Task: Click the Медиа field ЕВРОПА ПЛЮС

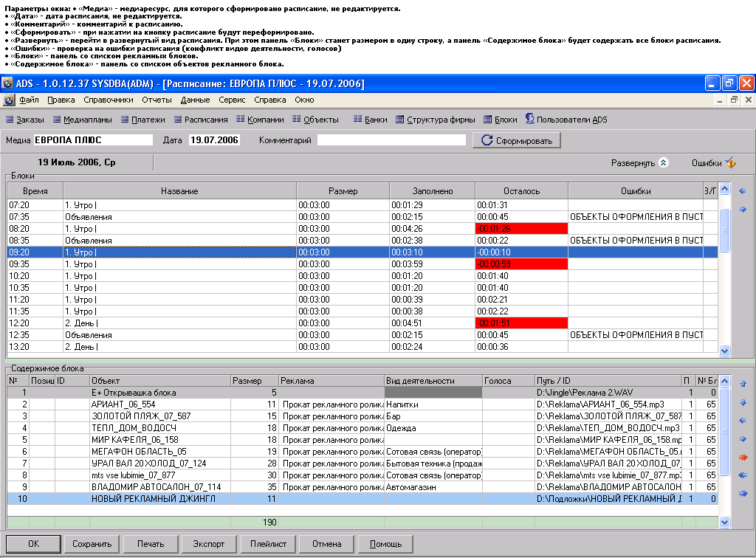Action: tap(93, 140)
